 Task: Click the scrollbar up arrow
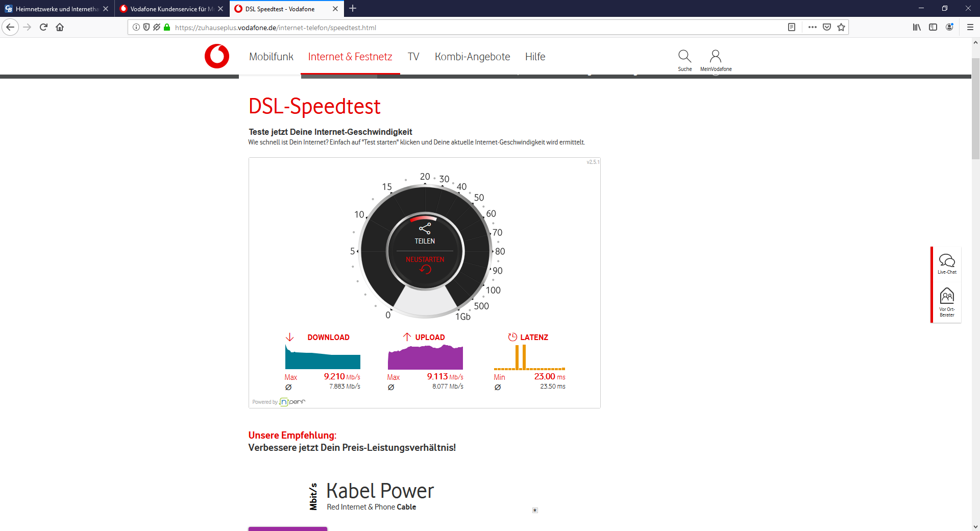(x=975, y=42)
